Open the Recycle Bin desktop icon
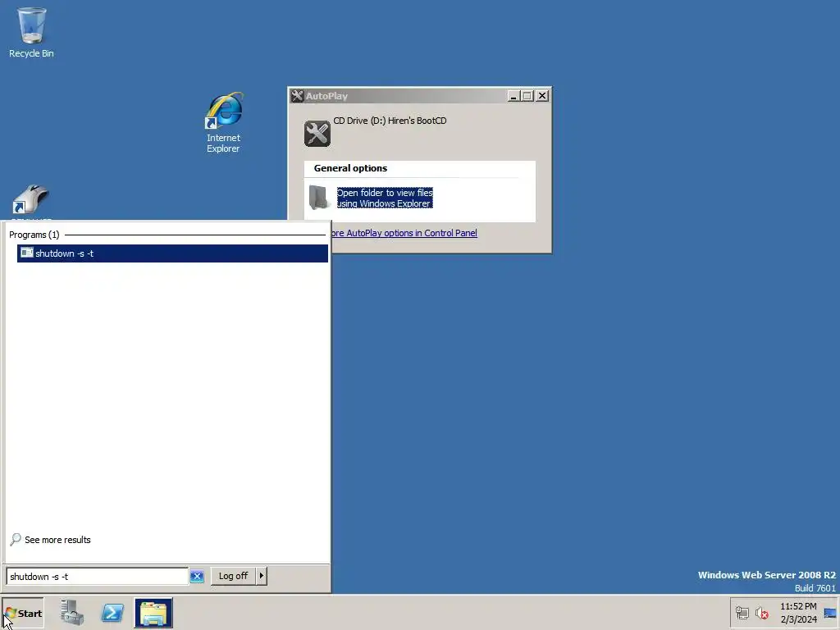The image size is (840, 630). pos(32,32)
